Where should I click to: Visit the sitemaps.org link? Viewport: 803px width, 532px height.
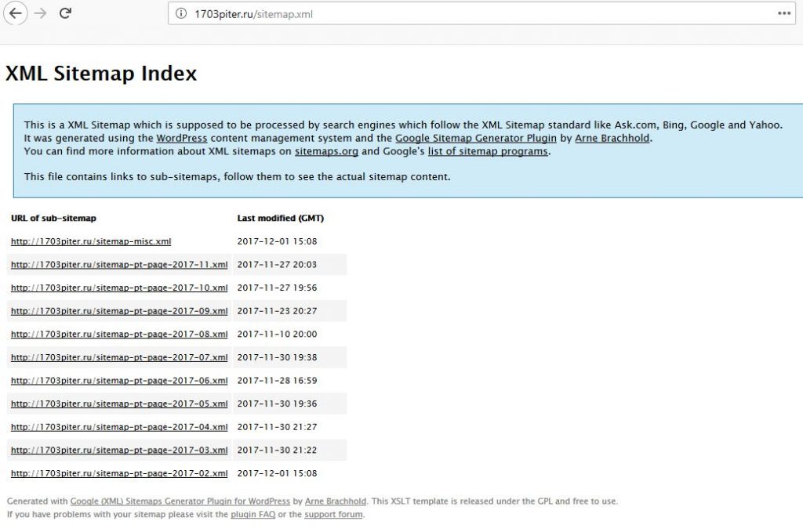326,151
